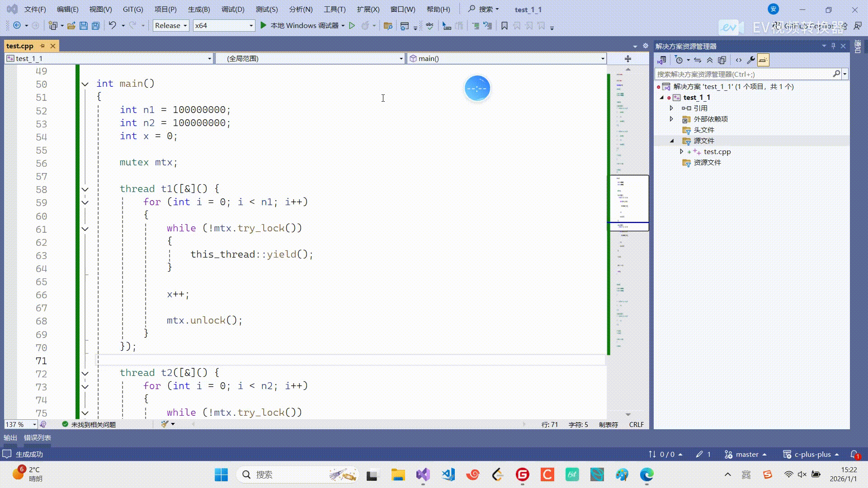Expand the 引用 tree node
The width and height of the screenshot is (868, 488).
click(x=671, y=108)
